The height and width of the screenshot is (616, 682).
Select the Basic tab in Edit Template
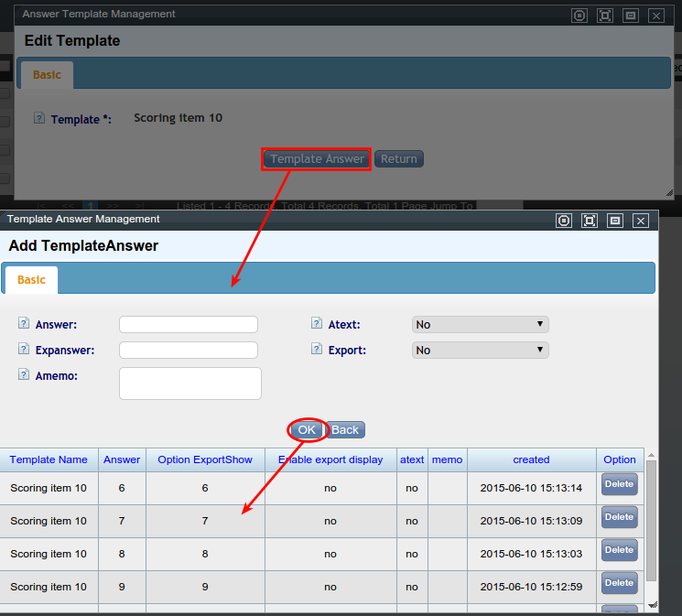47,75
